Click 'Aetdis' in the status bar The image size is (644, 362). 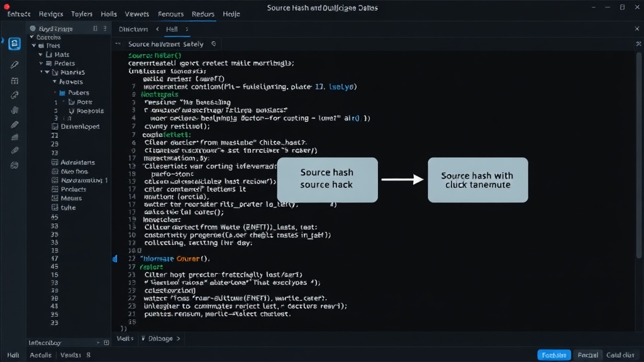[41, 355]
